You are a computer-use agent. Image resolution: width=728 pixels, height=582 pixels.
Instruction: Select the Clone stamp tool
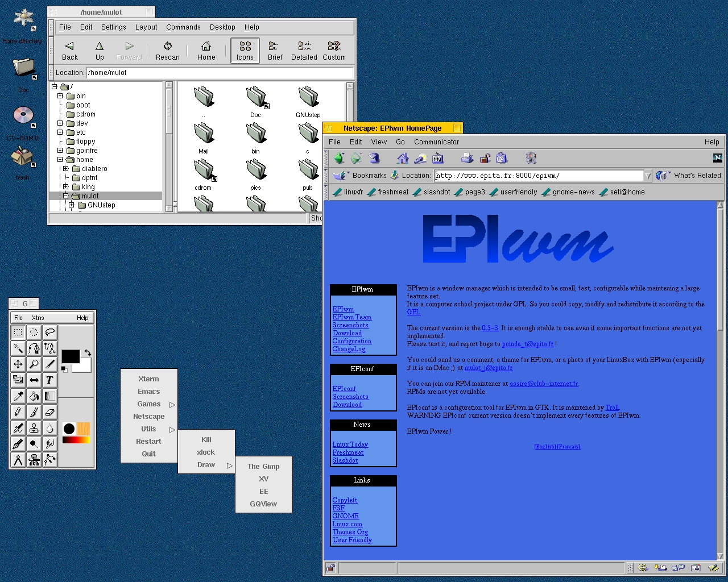tap(34, 428)
